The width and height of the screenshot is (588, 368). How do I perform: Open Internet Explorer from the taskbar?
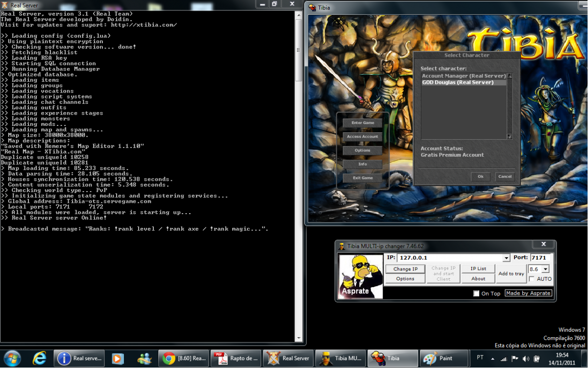(39, 358)
